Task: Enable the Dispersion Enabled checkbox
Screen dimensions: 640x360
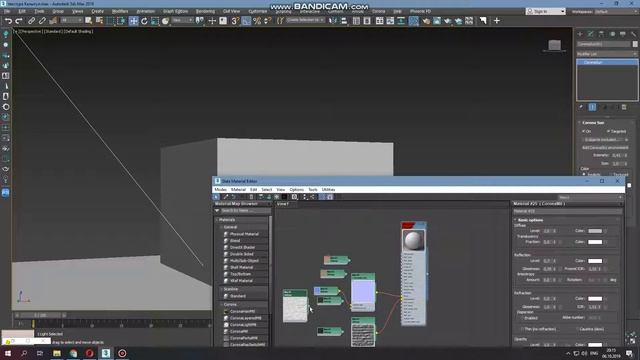Action: pos(522,318)
